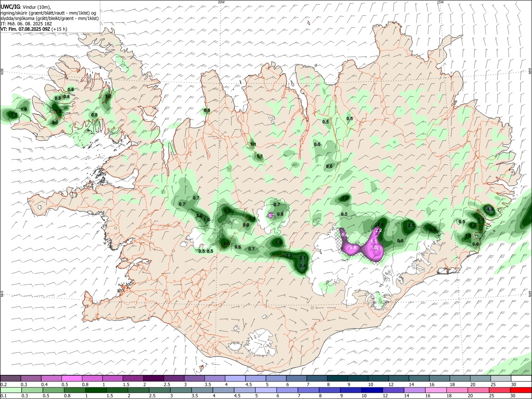Select the '2.4' precipitation value on the map

click(x=303, y=266)
